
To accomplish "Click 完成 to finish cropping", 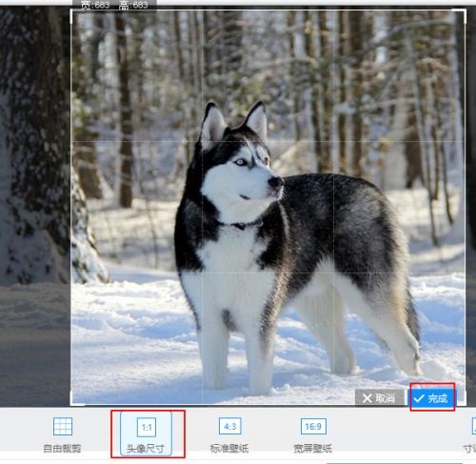I will [432, 398].
